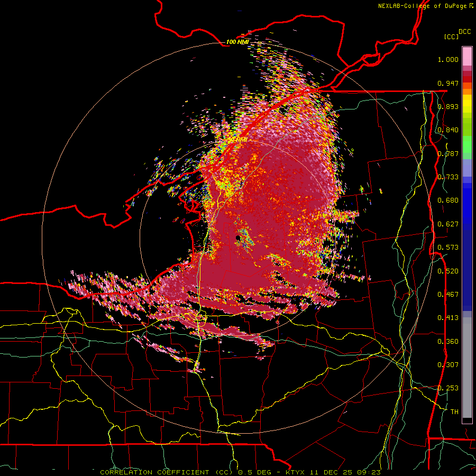476x476 pixels.
Task: Pick the light pink top color bar segment
Action: (x=467, y=57)
